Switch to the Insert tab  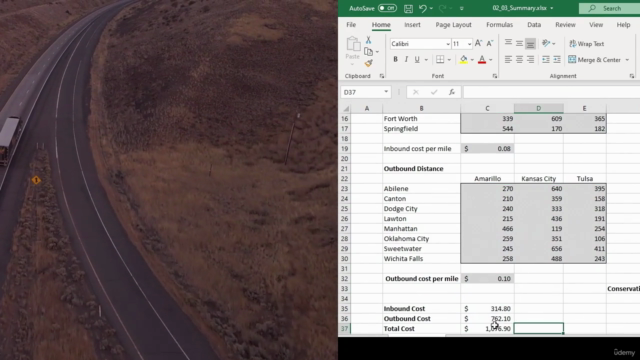pyautogui.click(x=412, y=24)
